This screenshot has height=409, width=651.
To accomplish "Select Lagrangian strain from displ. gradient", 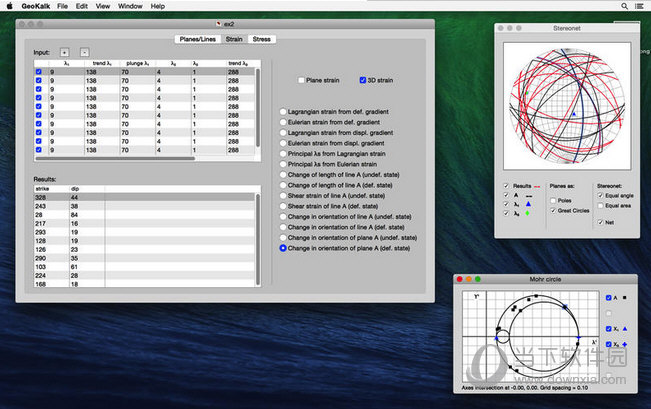I will pyautogui.click(x=283, y=133).
